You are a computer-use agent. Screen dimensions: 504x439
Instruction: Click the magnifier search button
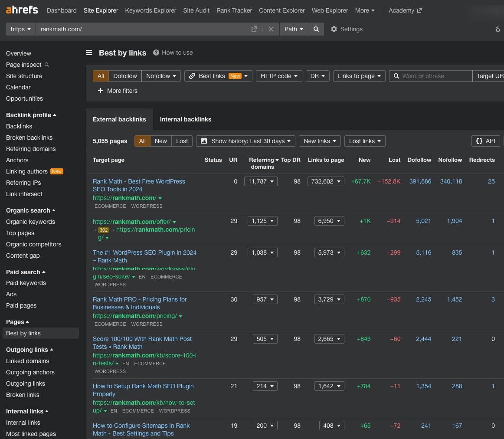(x=316, y=29)
